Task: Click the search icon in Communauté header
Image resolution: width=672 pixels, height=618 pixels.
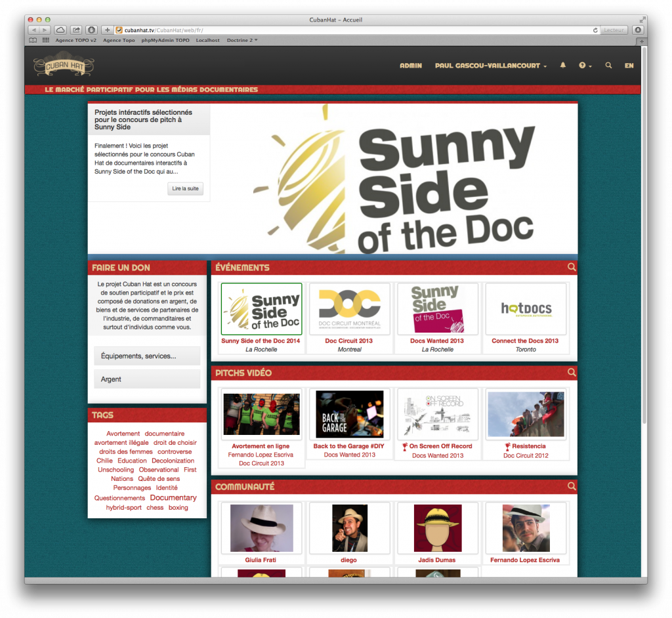Action: coord(572,486)
